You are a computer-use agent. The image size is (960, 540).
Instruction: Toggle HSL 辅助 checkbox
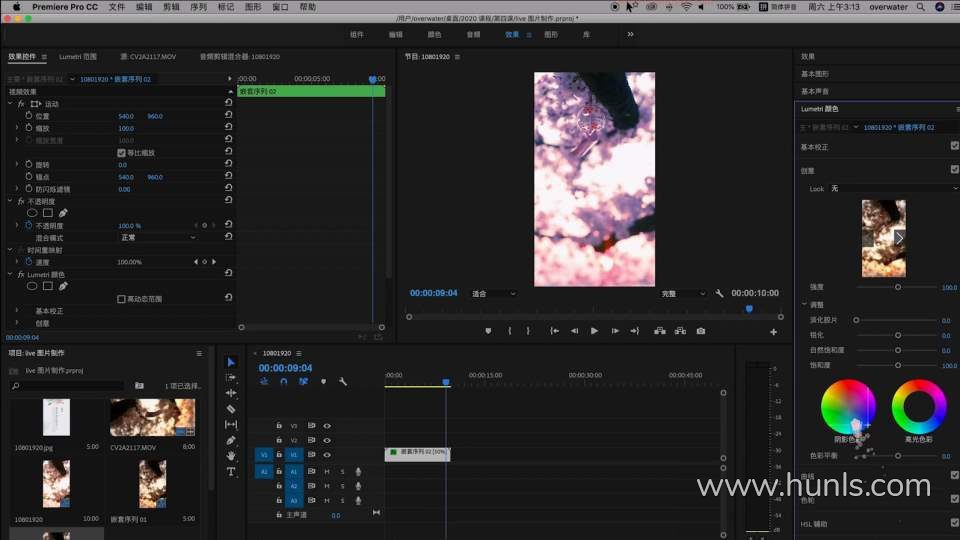point(954,522)
